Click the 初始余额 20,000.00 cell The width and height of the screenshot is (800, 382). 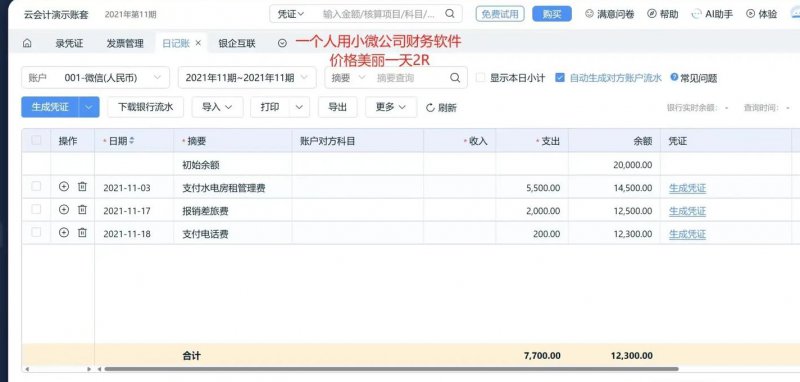click(614, 165)
